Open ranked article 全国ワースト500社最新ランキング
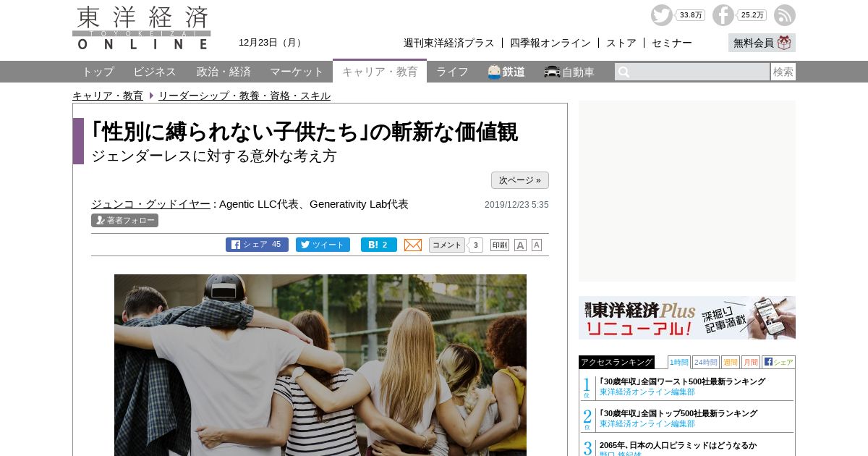This screenshot has width=868, height=456. point(682,381)
